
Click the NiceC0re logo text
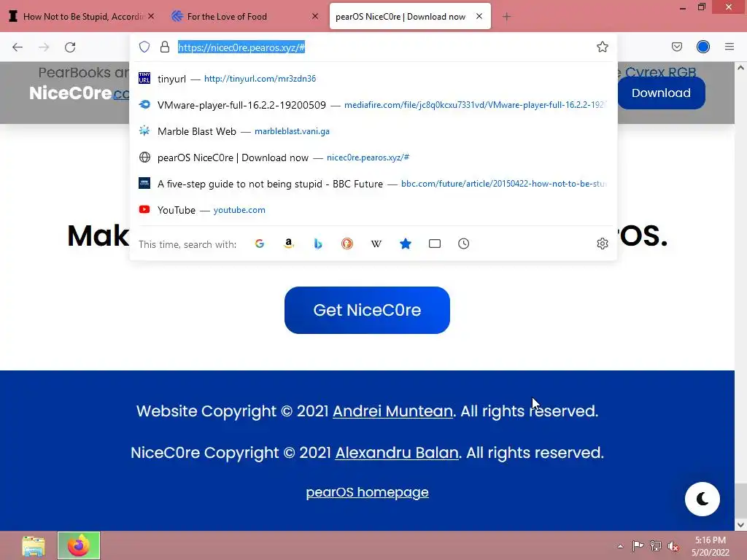(71, 93)
